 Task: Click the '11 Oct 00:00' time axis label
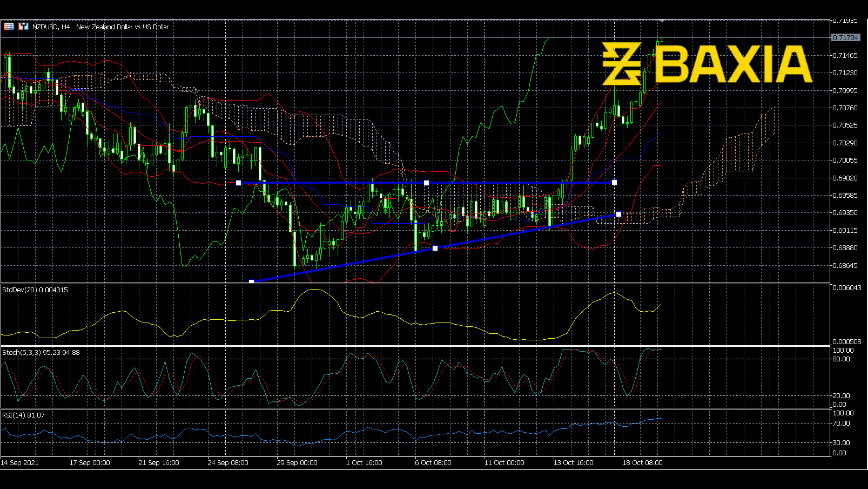coord(504,463)
